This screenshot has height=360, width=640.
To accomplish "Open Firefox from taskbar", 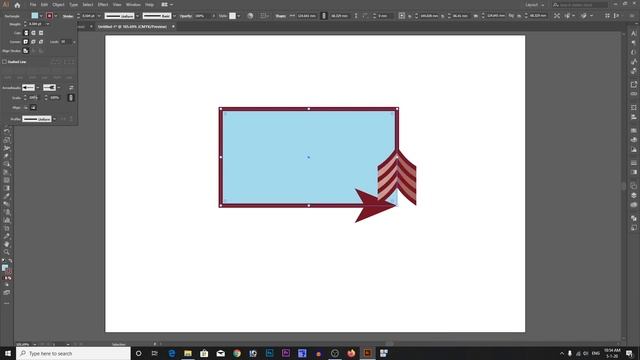I will (351, 353).
